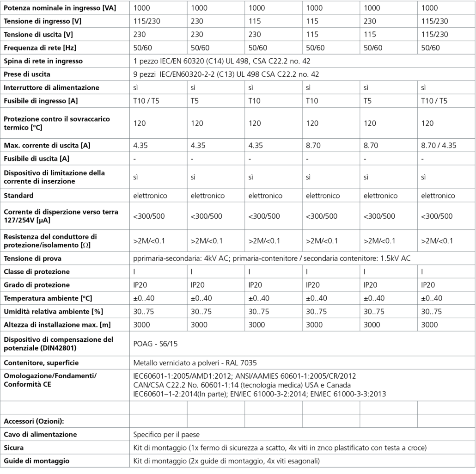
Task: Click the first merged wide cell in row five
Action: tap(302, 61)
